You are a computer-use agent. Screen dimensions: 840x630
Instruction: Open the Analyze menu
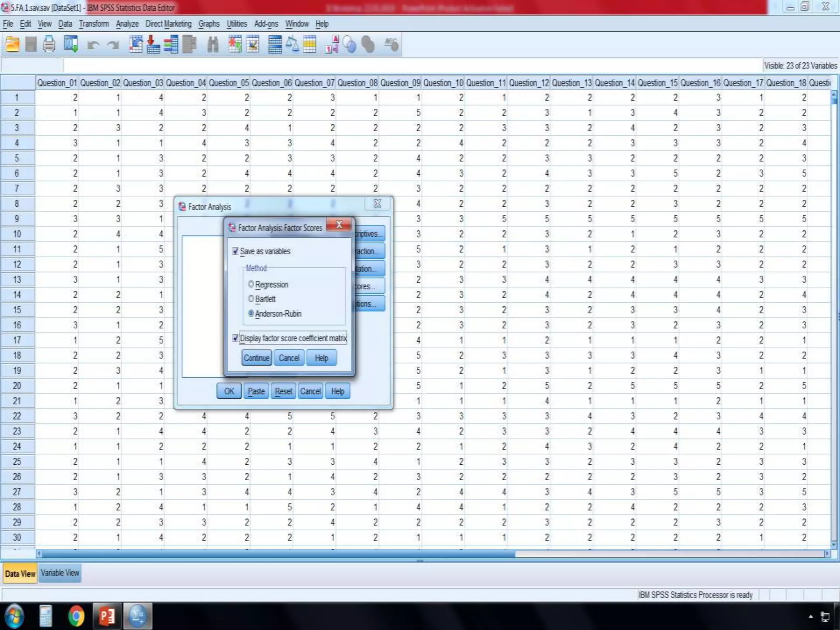(x=127, y=24)
